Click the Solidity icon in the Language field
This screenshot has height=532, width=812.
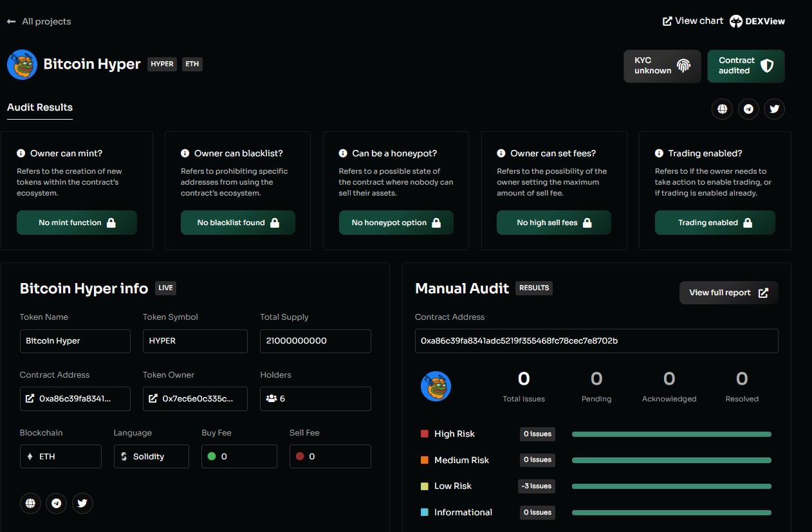tap(124, 457)
